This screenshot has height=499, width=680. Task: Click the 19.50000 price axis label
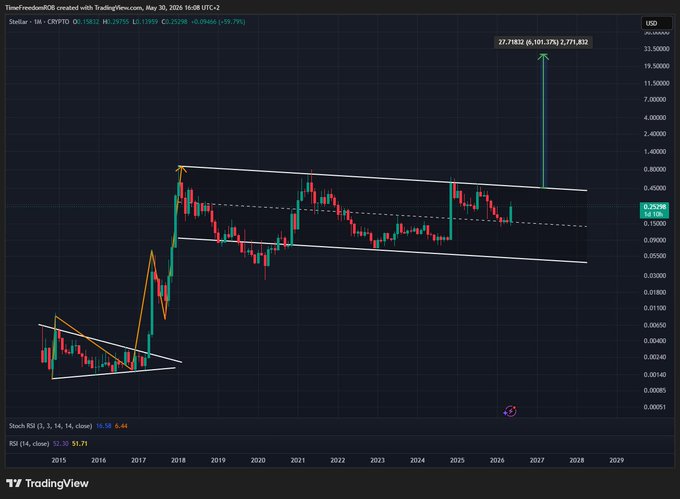point(657,66)
